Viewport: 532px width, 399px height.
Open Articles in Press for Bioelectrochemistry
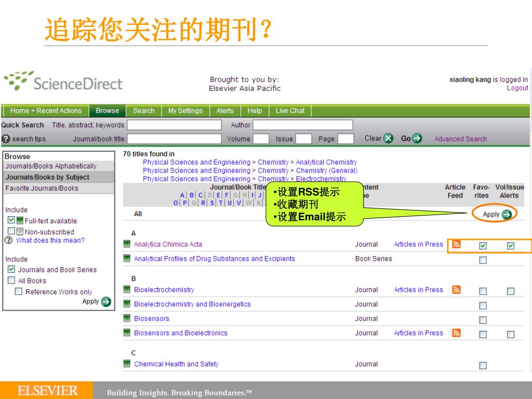418,290
